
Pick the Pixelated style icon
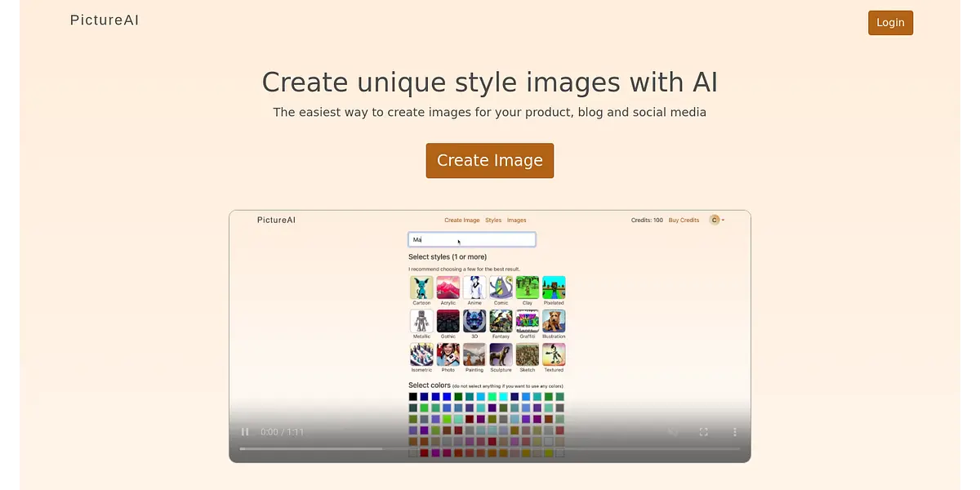pos(554,287)
